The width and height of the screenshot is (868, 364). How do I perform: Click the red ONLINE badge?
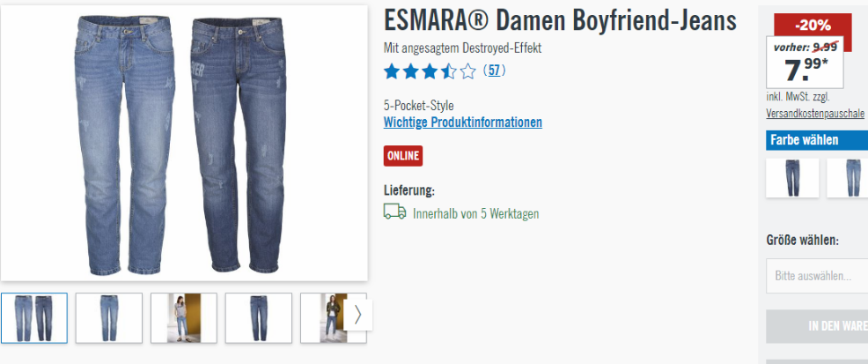(x=403, y=156)
